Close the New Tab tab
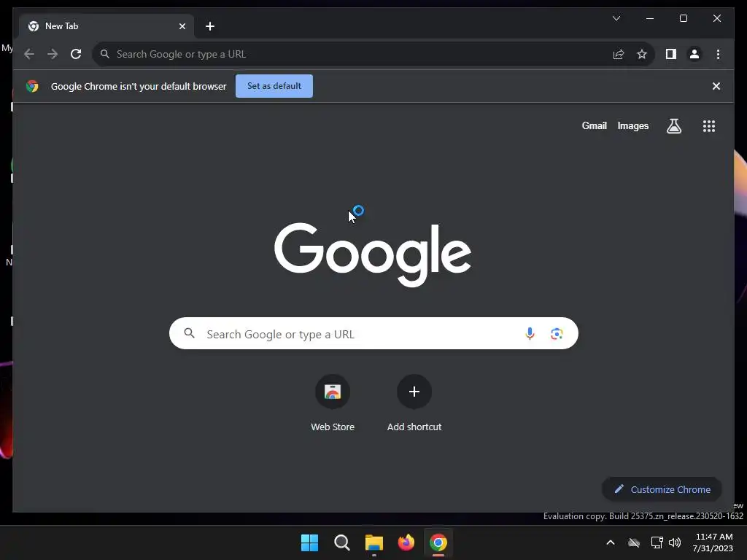747x560 pixels. 182,26
